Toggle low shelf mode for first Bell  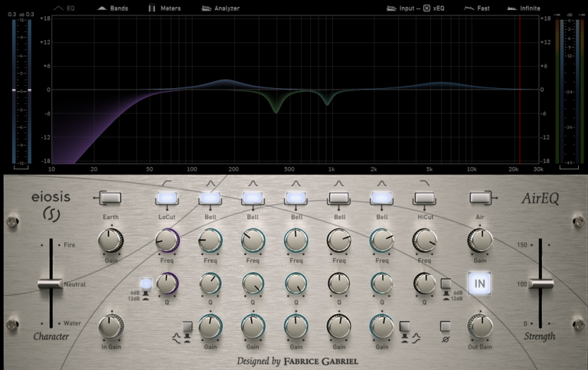pyautogui.click(x=188, y=327)
